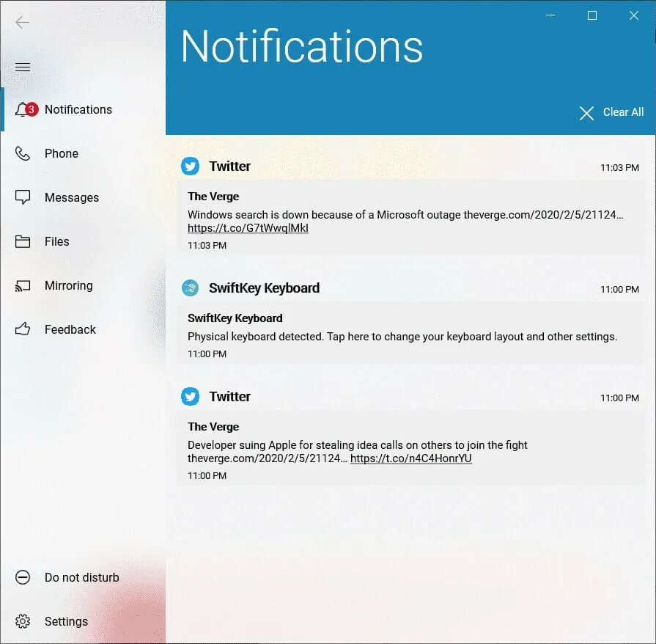Open the https://t.co/G7tWwqlMkI link
This screenshot has height=644, width=656.
(x=248, y=228)
